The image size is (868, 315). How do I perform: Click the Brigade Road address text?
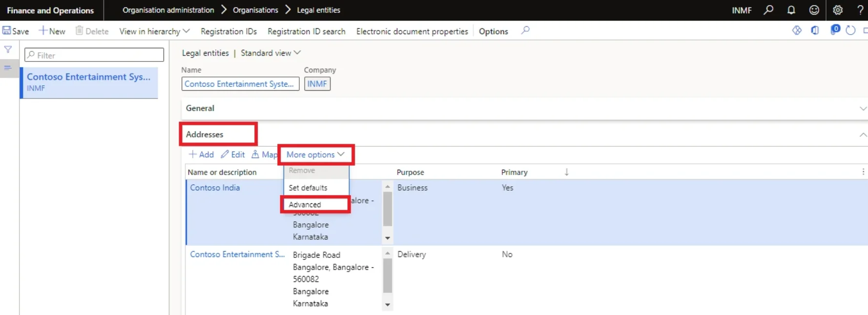(x=316, y=255)
